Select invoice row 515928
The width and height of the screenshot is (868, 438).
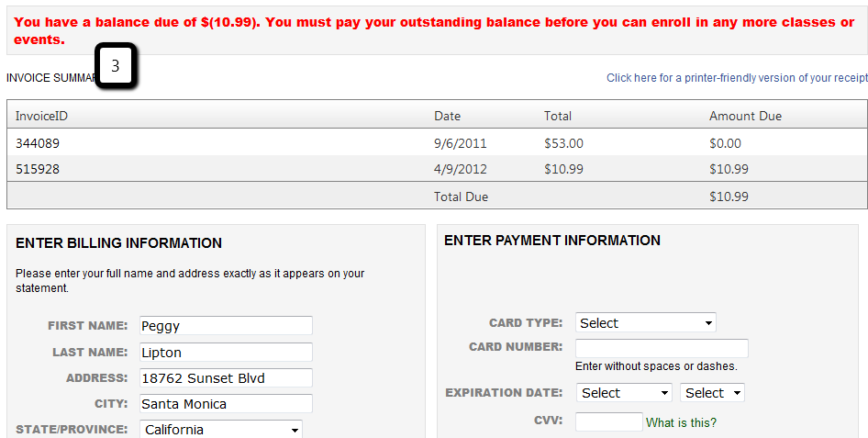38,169
